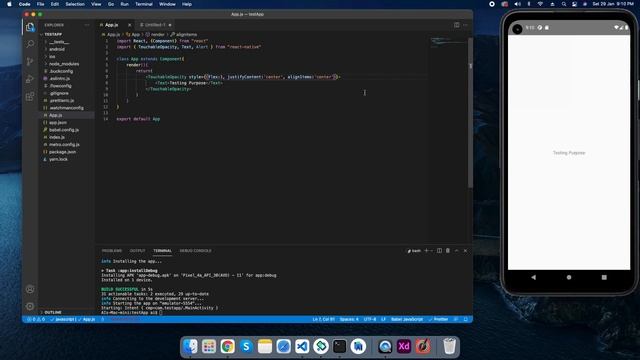
Task: Open editor more actions ellipsis
Action: [465, 25]
